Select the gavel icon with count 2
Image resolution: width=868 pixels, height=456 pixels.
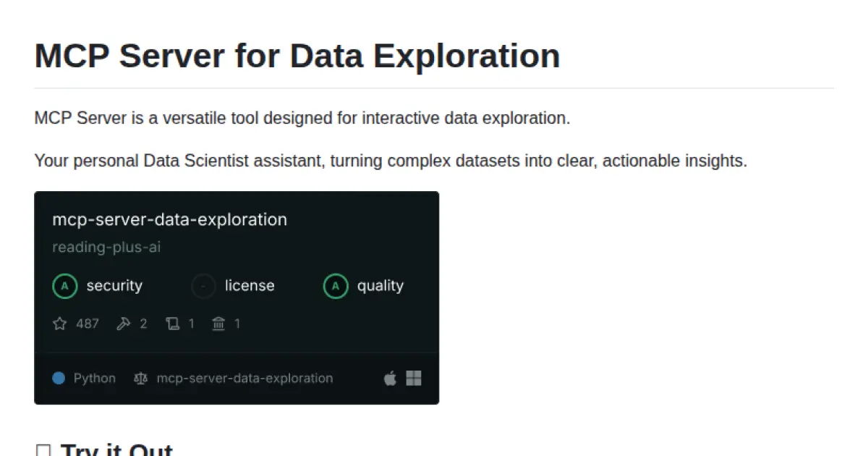tap(123, 324)
